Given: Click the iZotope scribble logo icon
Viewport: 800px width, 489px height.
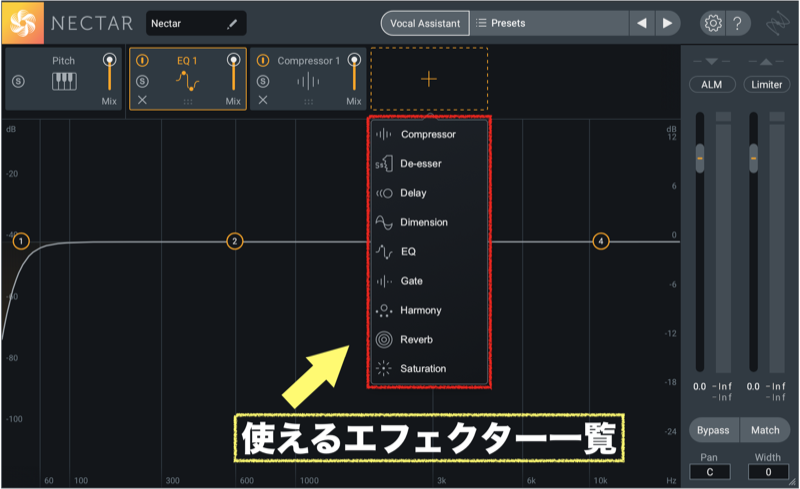Looking at the screenshot, I should 778,23.
